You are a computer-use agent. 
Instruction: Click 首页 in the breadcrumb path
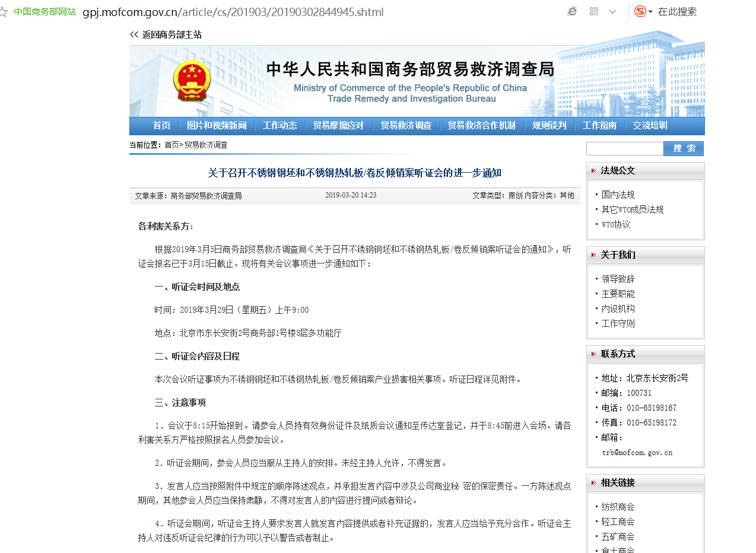(171, 145)
